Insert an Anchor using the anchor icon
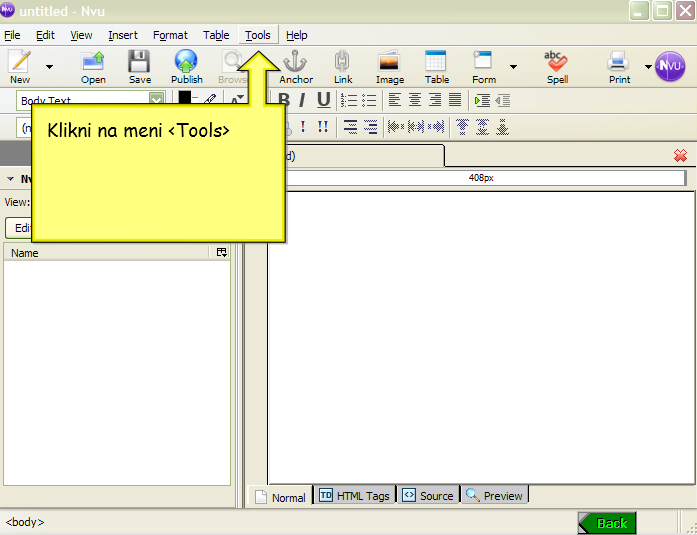The height and width of the screenshot is (535, 697). [x=296, y=66]
